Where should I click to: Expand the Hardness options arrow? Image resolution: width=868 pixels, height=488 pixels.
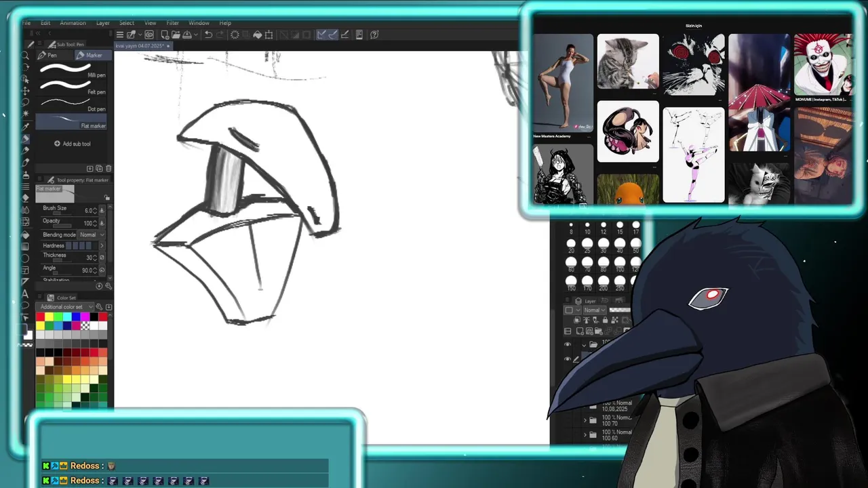[x=102, y=245]
